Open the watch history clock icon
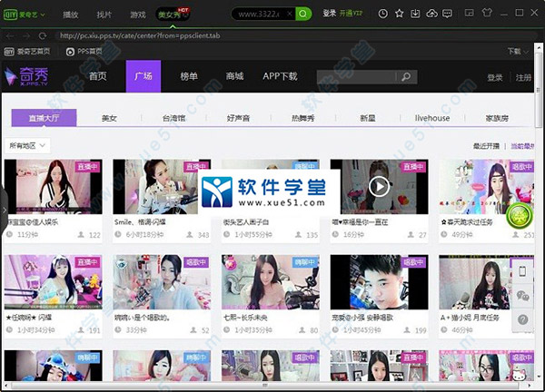Image resolution: width=545 pixels, height=392 pixels. 383,14
